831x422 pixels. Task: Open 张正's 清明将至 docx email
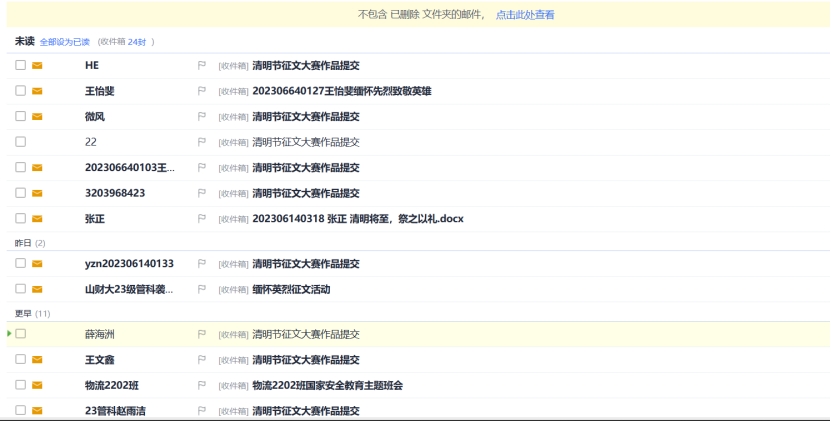point(357,218)
